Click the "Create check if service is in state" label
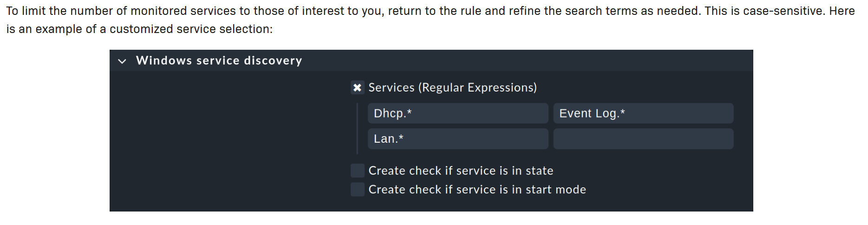The height and width of the screenshot is (225, 868). tap(461, 171)
